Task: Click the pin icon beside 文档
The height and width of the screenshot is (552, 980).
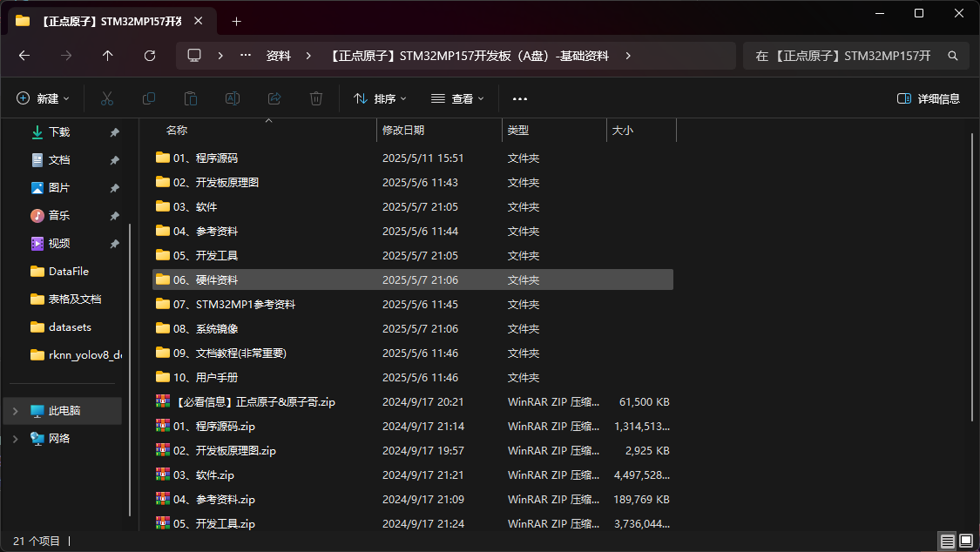Action: (x=114, y=160)
